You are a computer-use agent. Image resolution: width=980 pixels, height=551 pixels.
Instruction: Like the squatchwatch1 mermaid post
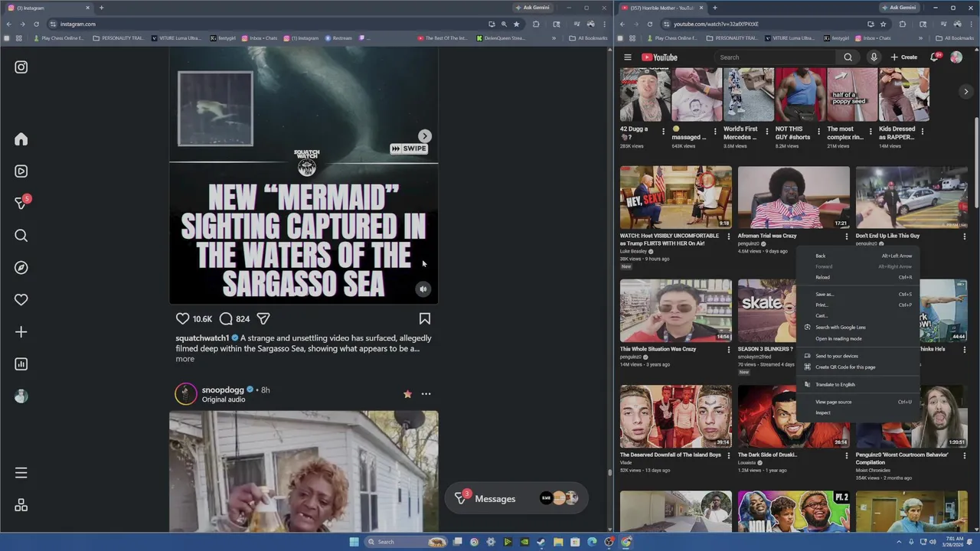[182, 318]
